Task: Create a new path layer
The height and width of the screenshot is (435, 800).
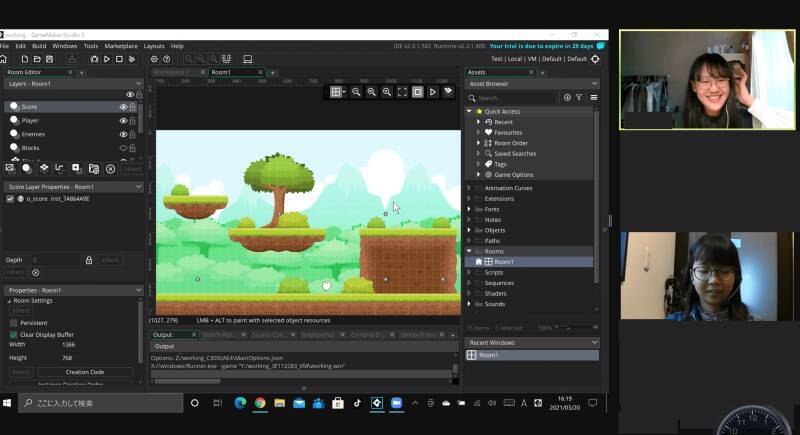Action: point(60,168)
